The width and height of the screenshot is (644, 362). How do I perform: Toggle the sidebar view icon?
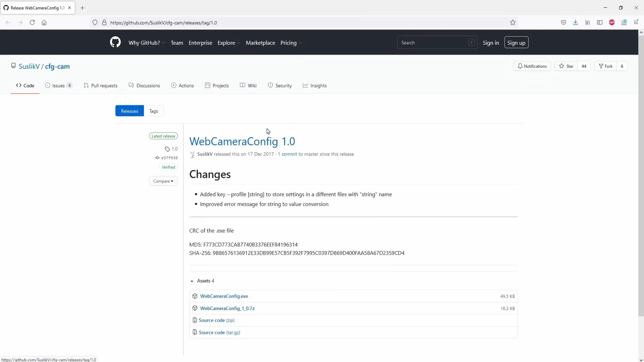600,22
